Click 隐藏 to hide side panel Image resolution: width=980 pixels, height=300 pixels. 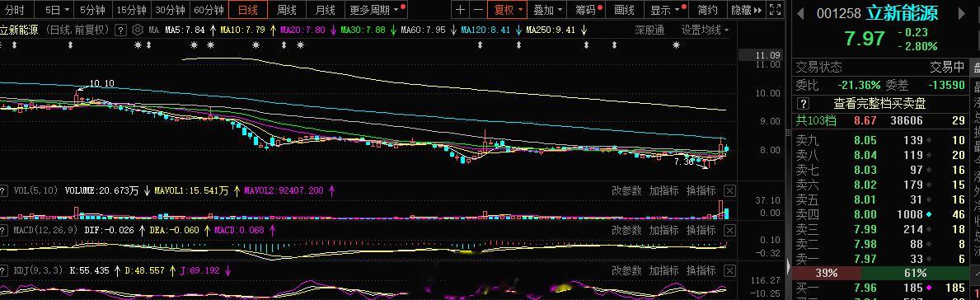tap(746, 9)
